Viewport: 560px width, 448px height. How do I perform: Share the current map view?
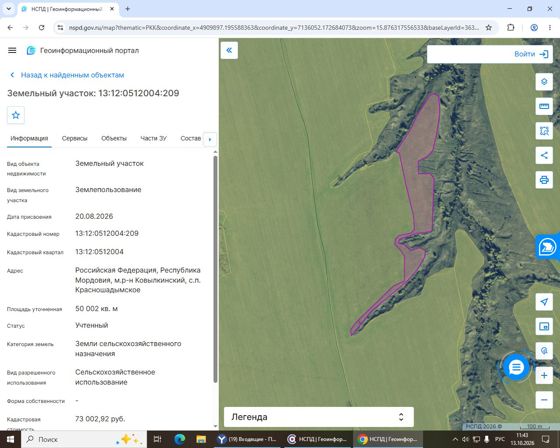[x=544, y=155]
